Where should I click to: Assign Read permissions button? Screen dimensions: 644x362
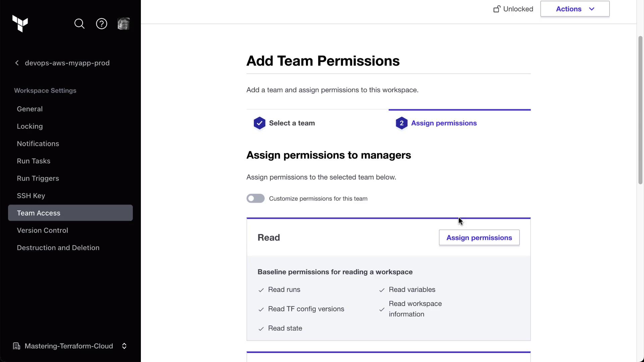tap(479, 238)
